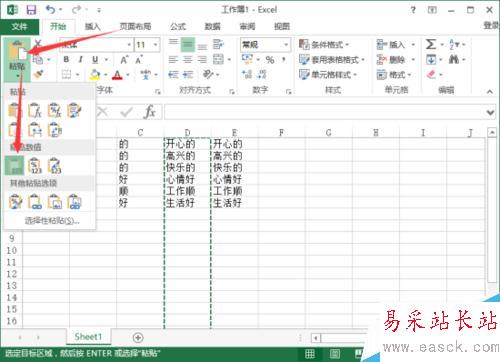The width and height of the screenshot is (500, 362).
Task: Open the 文件 File tab
Action: click(x=19, y=27)
